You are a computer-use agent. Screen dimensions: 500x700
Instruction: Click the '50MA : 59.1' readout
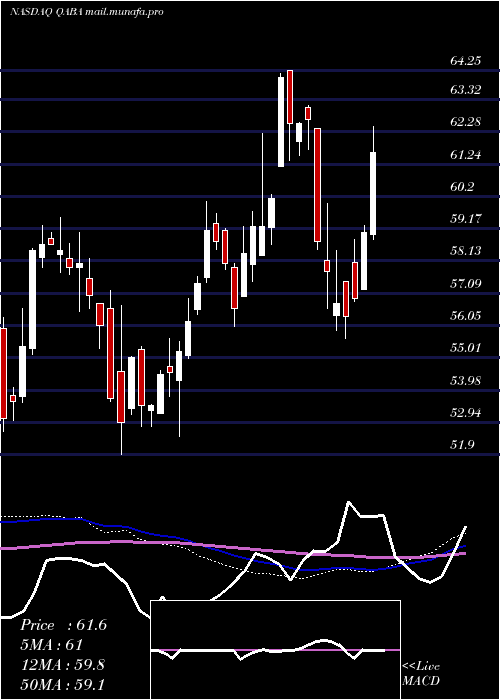[x=62, y=684]
